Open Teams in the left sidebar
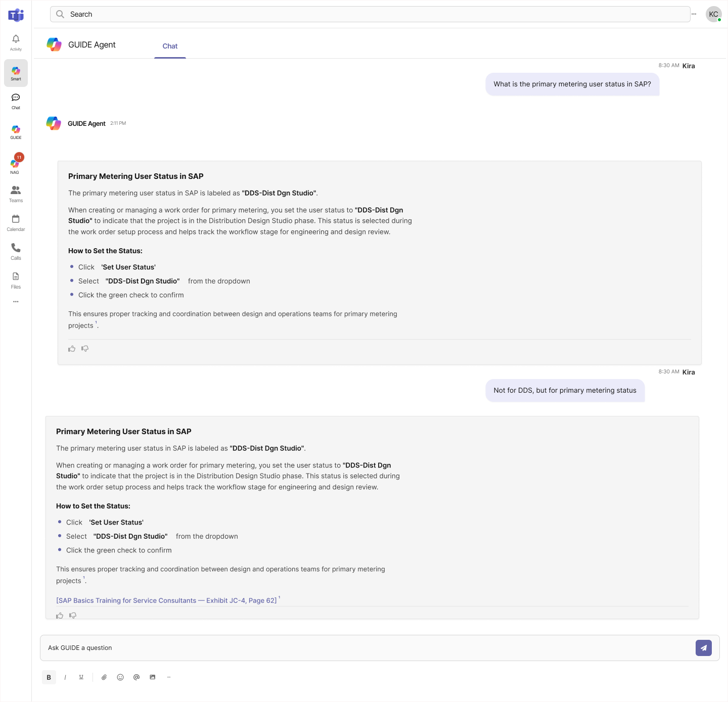Screen dimensions: 728x702 [x=16, y=194]
